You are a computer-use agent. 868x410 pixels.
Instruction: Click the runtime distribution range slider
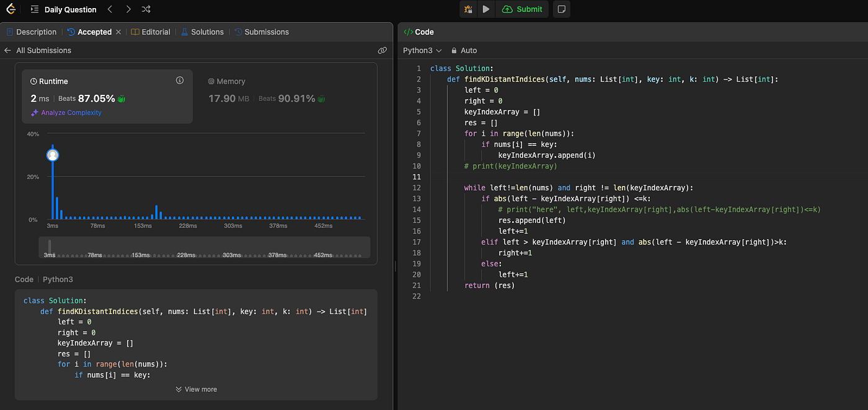(204, 247)
